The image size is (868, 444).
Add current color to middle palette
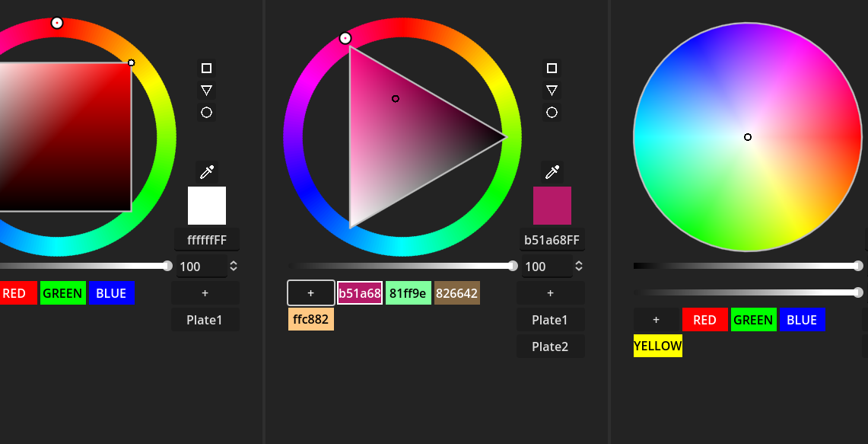point(311,292)
